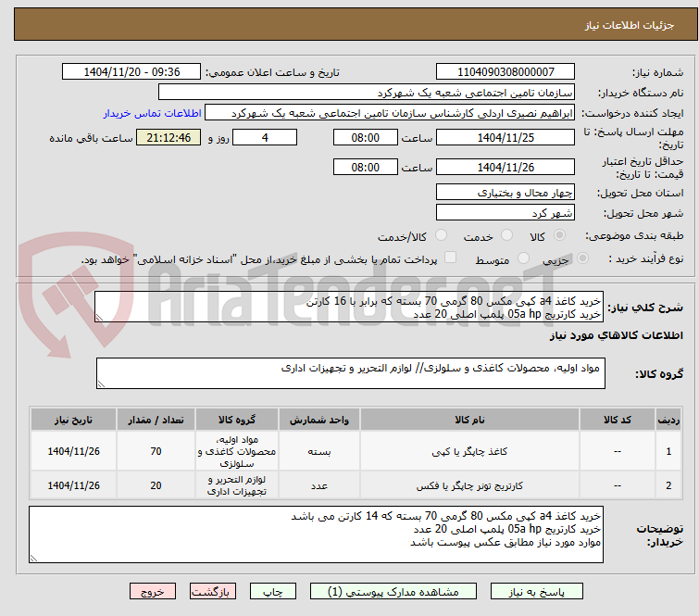The image size is (699, 616).
Task: Toggle اسناد خزانه اسلامی payment checkbox
Action: click(450, 258)
